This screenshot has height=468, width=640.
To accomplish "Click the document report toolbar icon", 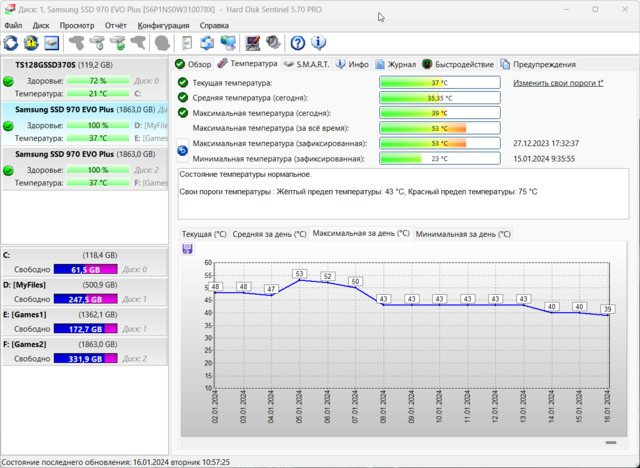I will 187,43.
